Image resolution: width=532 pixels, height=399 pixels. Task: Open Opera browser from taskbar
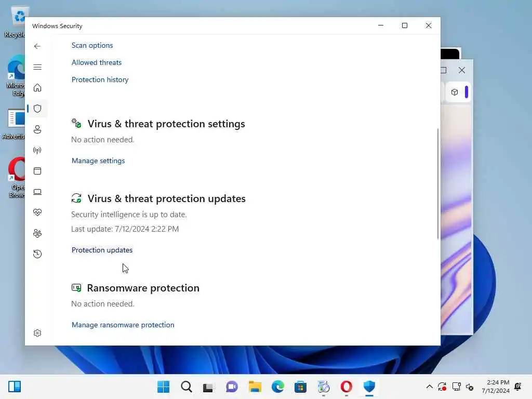coord(347,387)
